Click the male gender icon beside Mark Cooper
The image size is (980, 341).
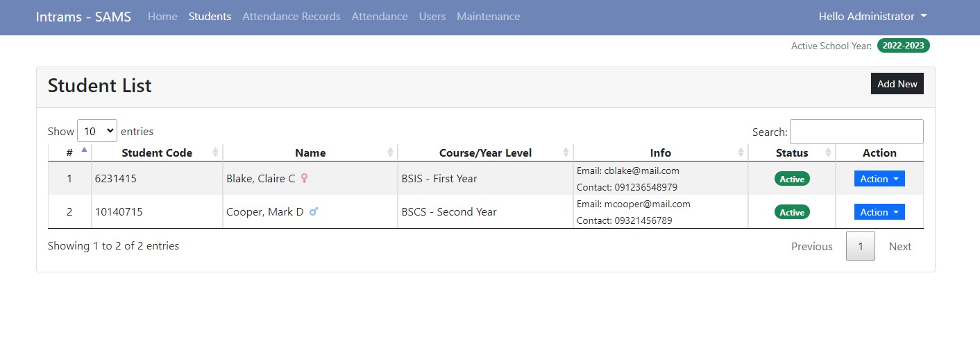tap(314, 211)
